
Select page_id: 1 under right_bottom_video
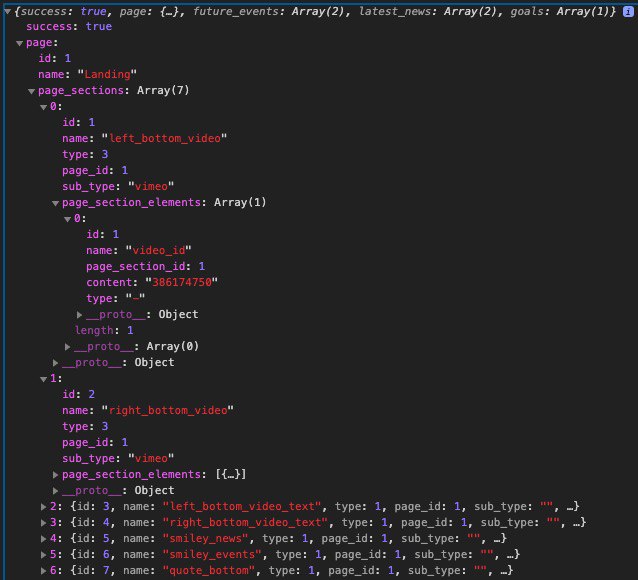pyautogui.click(x=95, y=442)
